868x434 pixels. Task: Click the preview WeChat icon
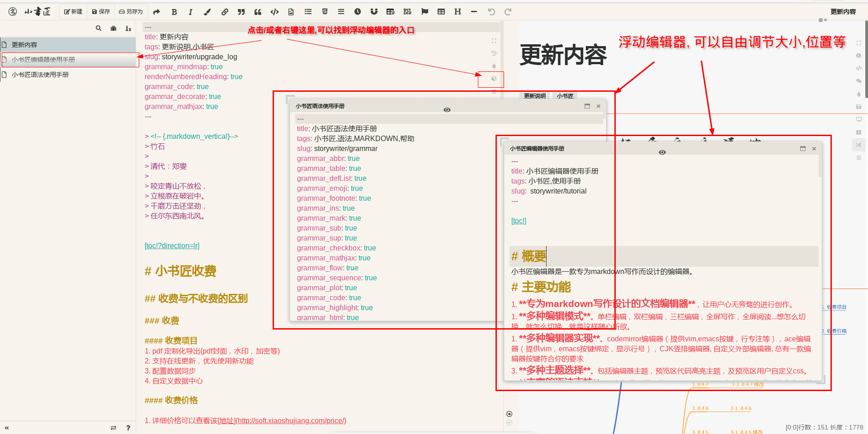click(859, 81)
